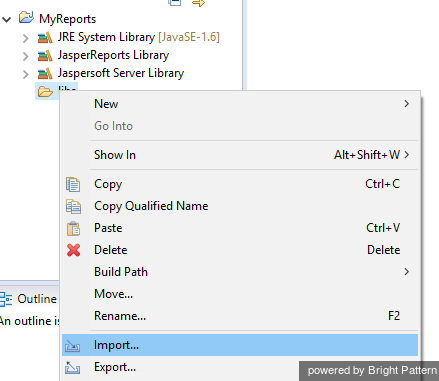This screenshot has width=439, height=381.
Task: Click the Copy icon in context menu
Action: [73, 184]
